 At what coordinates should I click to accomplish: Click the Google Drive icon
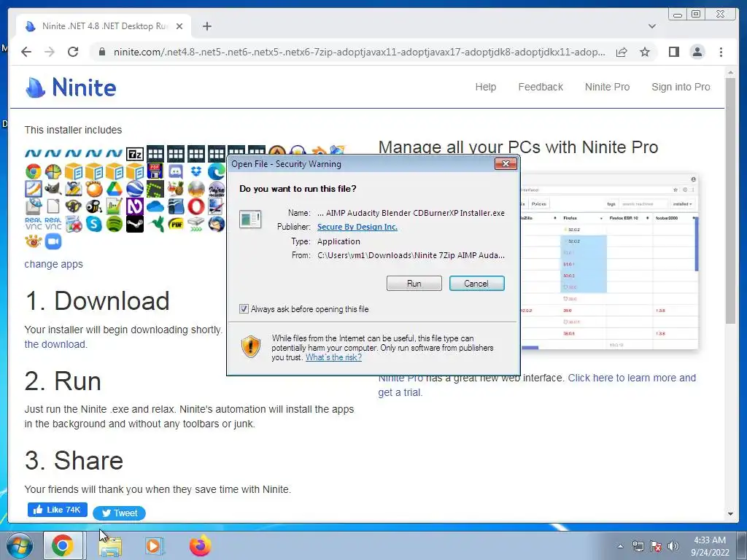coord(115,189)
